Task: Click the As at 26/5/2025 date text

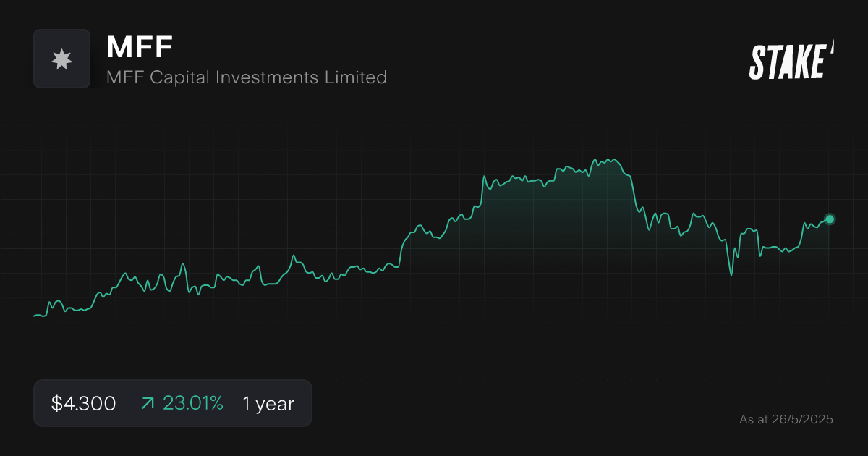Action: click(x=787, y=419)
